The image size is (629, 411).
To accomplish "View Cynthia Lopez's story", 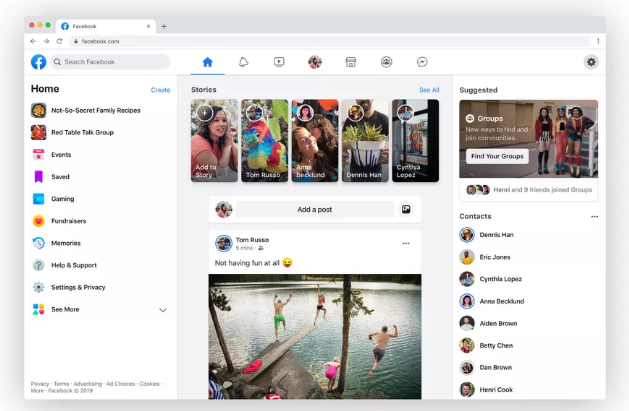I will point(415,140).
